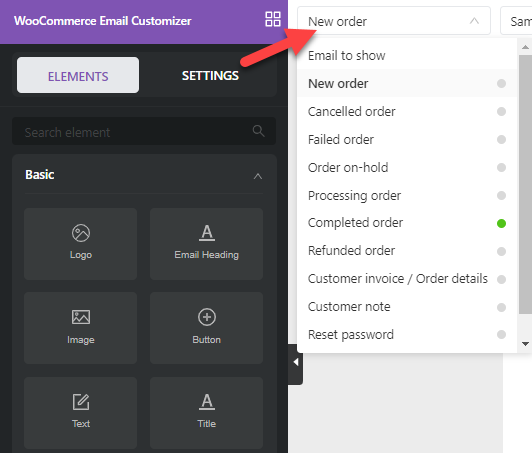Image resolution: width=532 pixels, height=453 pixels.
Task: Select Cancelled order email
Action: coord(406,112)
